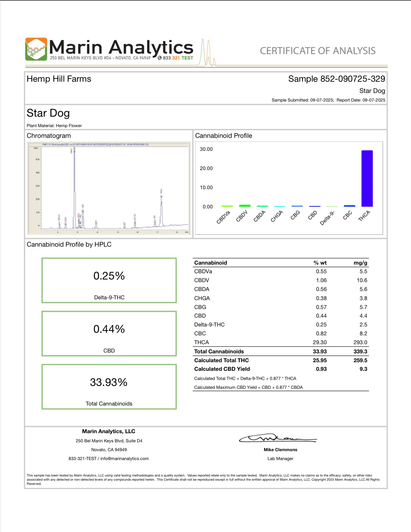This screenshot has height=532, width=411.
Task: Select the blue CBC bar in chart
Action: [x=349, y=206]
